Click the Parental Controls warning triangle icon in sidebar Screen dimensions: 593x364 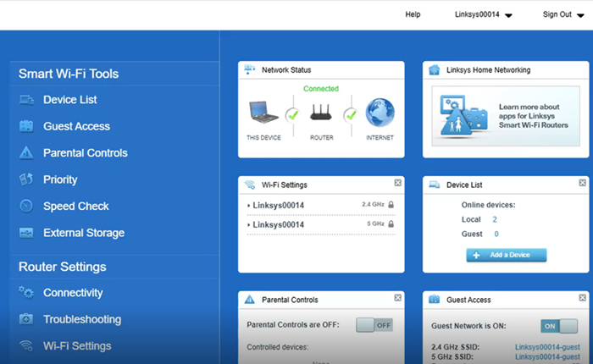tap(26, 152)
